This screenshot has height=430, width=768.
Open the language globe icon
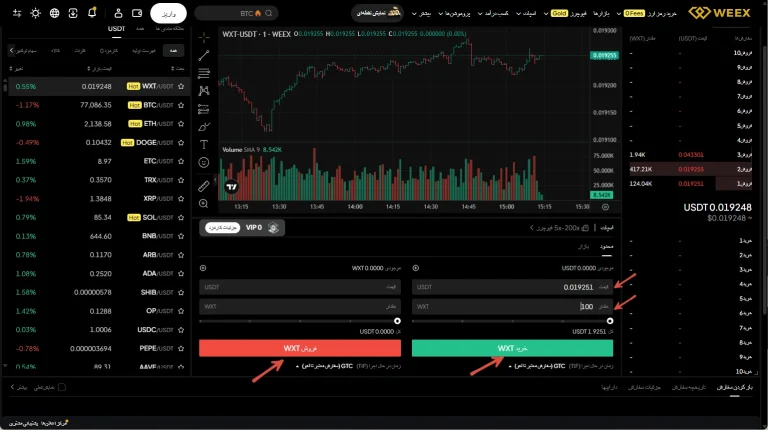click(54, 13)
